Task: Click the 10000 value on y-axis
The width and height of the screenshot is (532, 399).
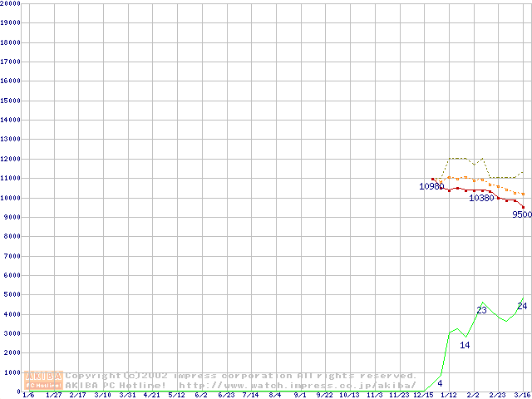Action: click(11, 198)
